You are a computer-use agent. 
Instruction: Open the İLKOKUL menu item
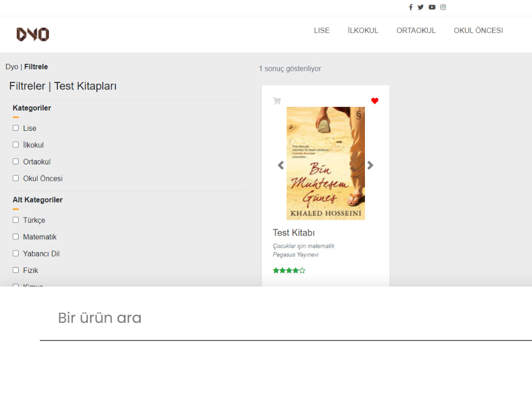(x=363, y=30)
